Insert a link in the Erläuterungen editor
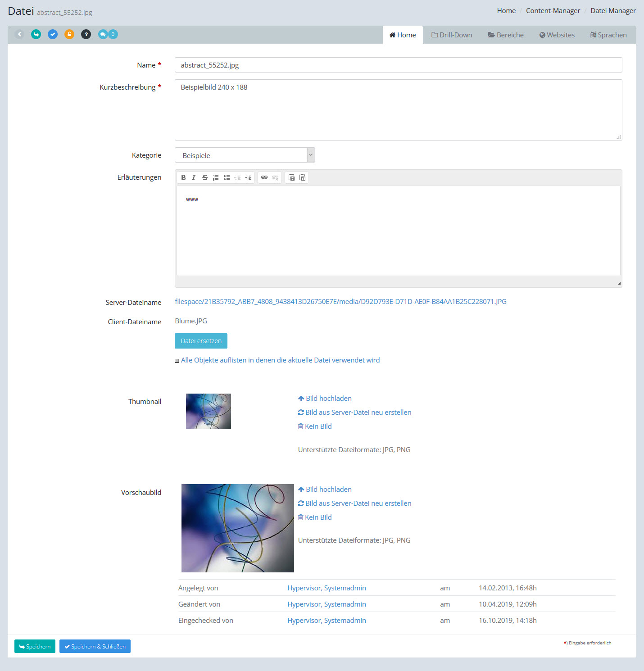 pos(264,177)
